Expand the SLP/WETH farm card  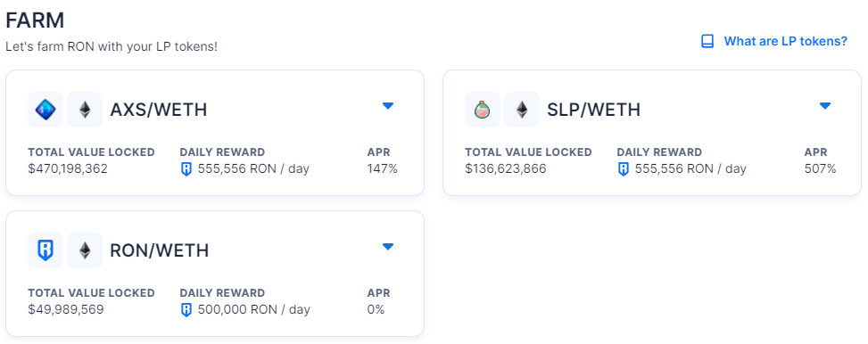[825, 106]
